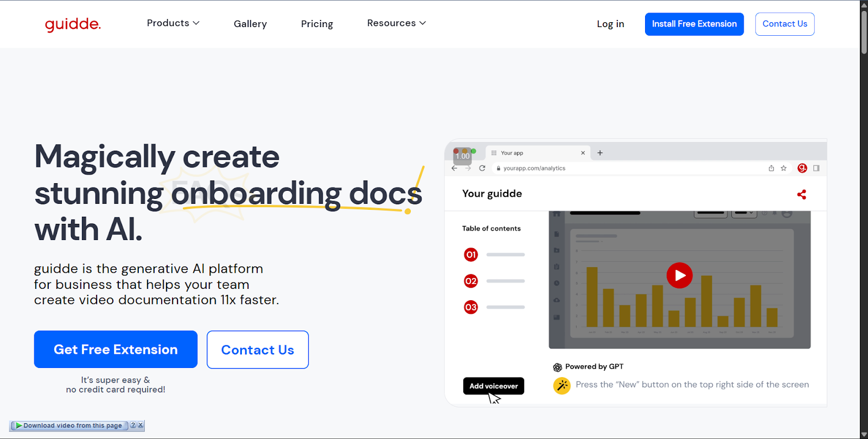Click the yellow magic wand icon
The image size is (868, 439).
pyautogui.click(x=562, y=385)
